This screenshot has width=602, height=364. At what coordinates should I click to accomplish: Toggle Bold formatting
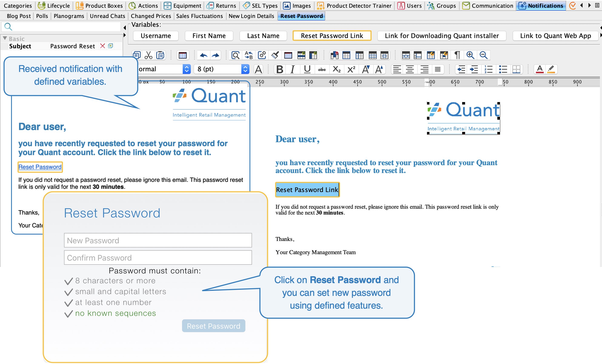(x=280, y=69)
